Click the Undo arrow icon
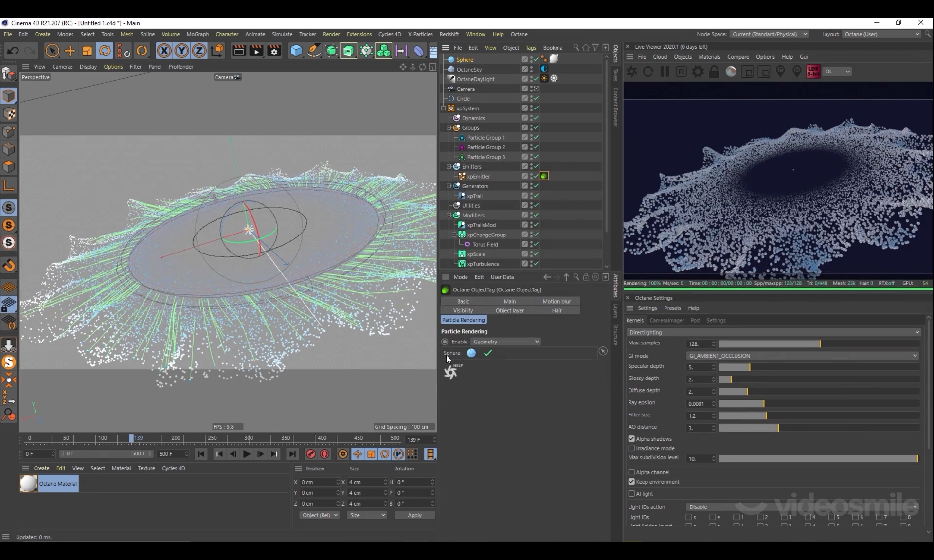Image resolution: width=934 pixels, height=560 pixels. pyautogui.click(x=13, y=51)
